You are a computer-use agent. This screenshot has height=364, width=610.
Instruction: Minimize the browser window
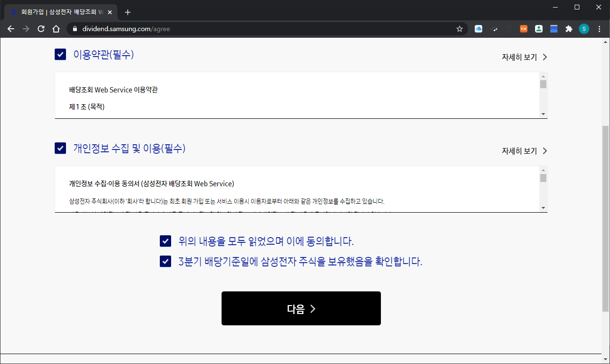(x=555, y=7)
